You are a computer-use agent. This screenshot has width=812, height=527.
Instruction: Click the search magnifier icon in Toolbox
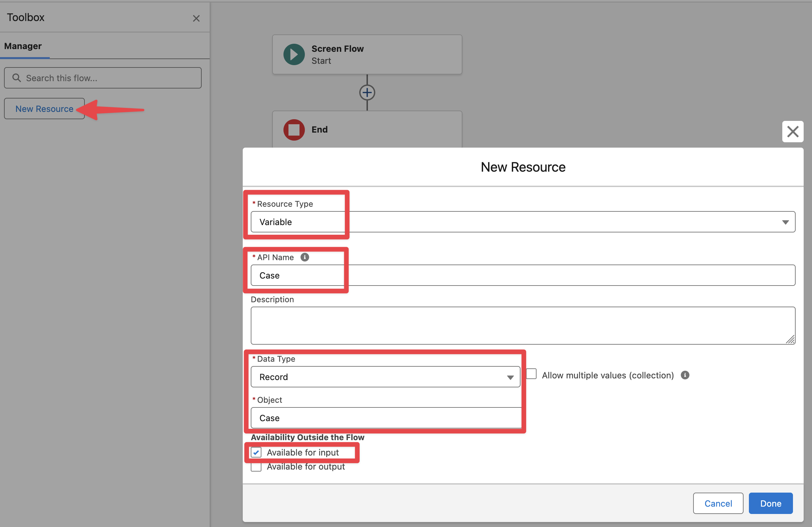click(x=16, y=78)
